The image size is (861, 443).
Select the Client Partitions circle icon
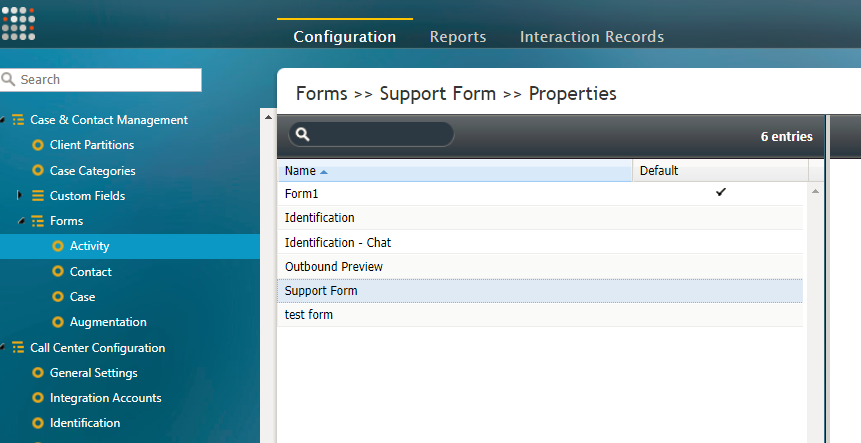[38, 145]
